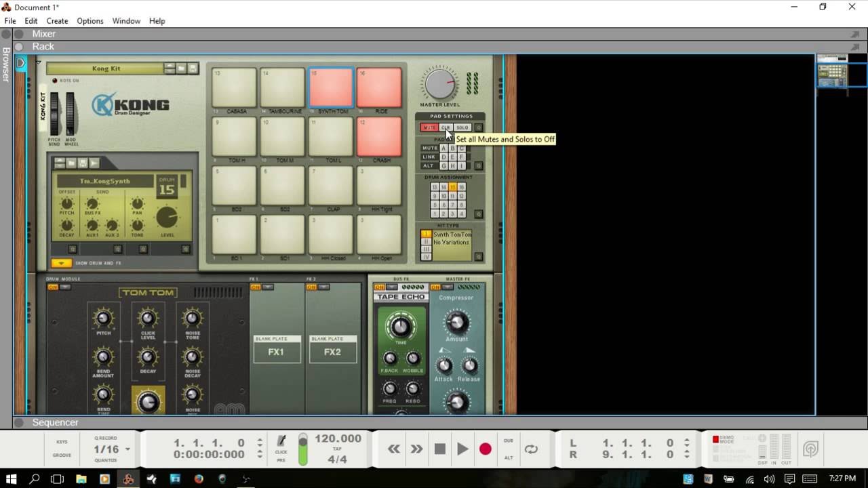
Task: Toggle pad group A button
Action: pos(444,148)
